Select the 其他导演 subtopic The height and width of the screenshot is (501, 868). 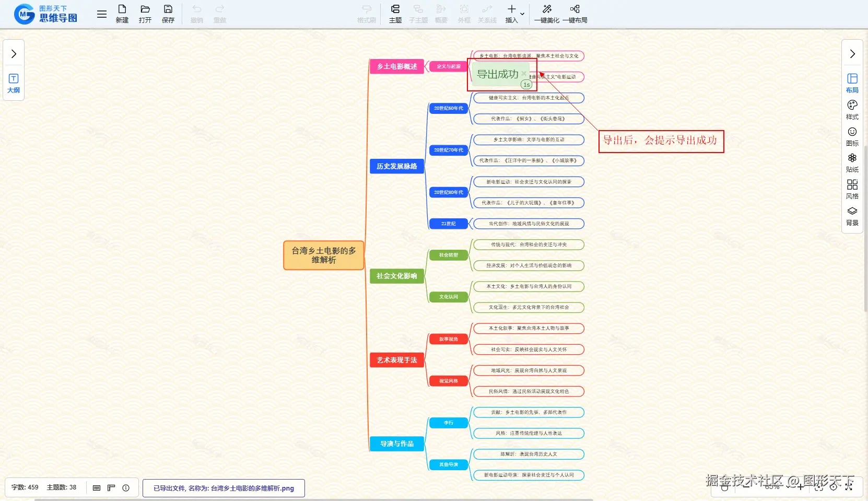[x=449, y=464]
